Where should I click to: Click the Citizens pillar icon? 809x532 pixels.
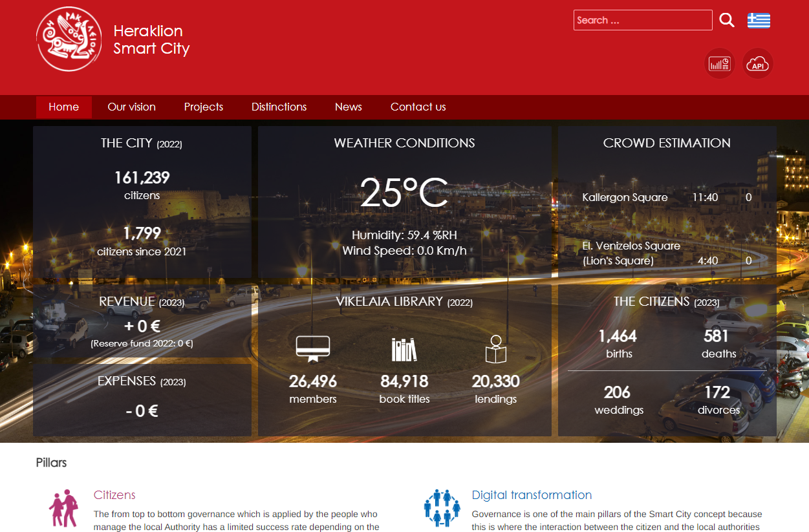(x=63, y=508)
